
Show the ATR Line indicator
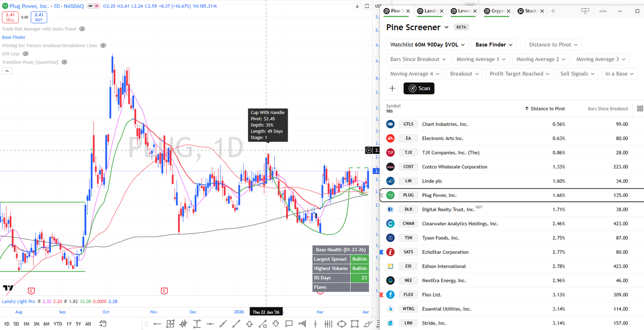(x=25, y=54)
